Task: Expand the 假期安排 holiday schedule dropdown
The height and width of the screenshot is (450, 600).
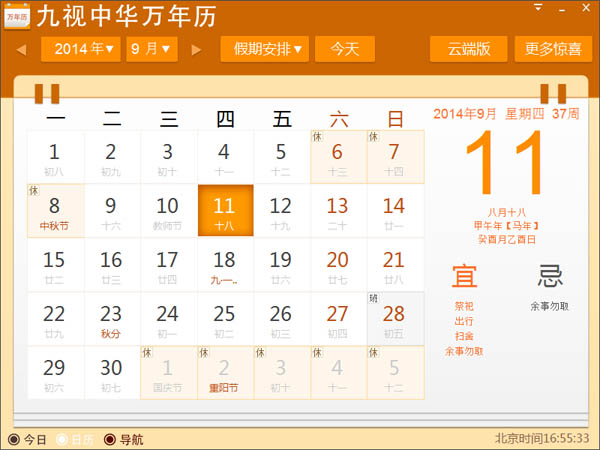Action: [267, 49]
